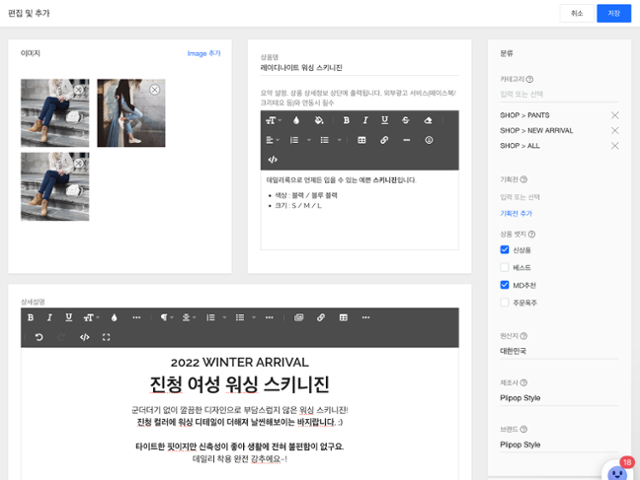
Task: Open text color picker in summary editor
Action: [296, 120]
